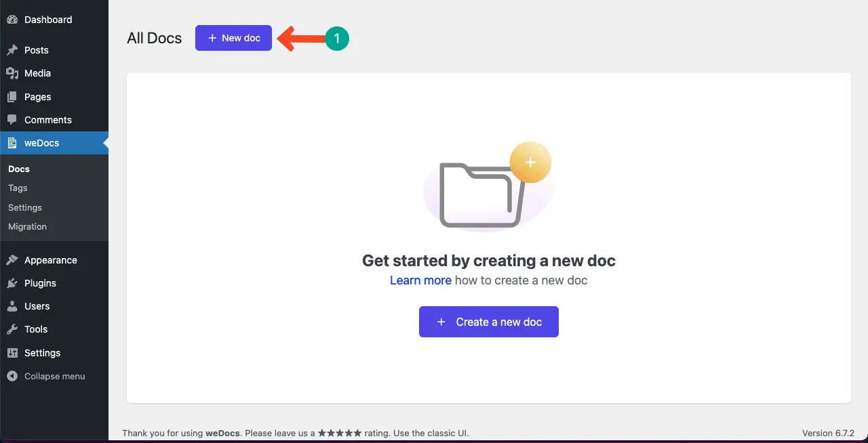This screenshot has height=443, width=868.
Task: Open the Tools menu item
Action: (x=54, y=329)
